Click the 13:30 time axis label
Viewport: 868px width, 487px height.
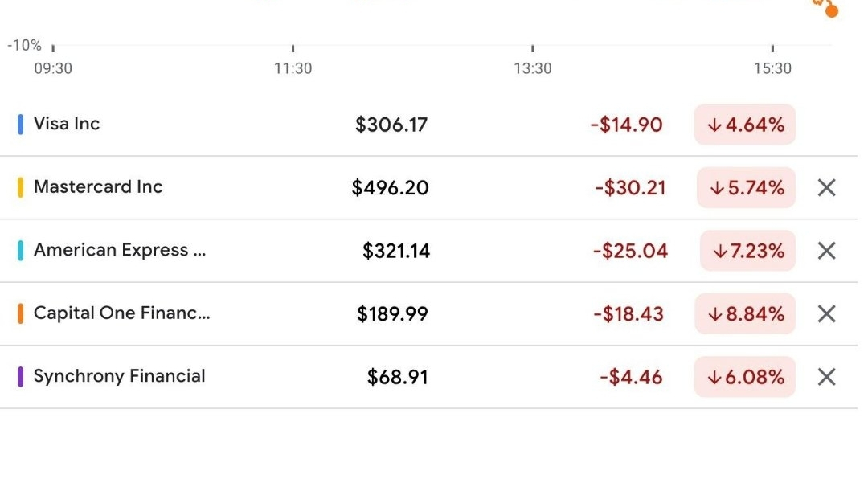[x=533, y=68]
